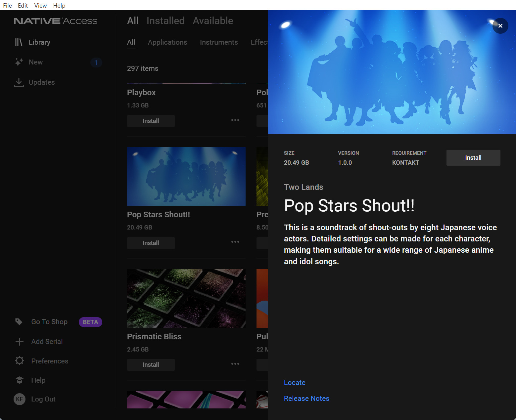
Task: Click the 2.45 GB Prismatic Bliss size
Action: tap(138, 350)
